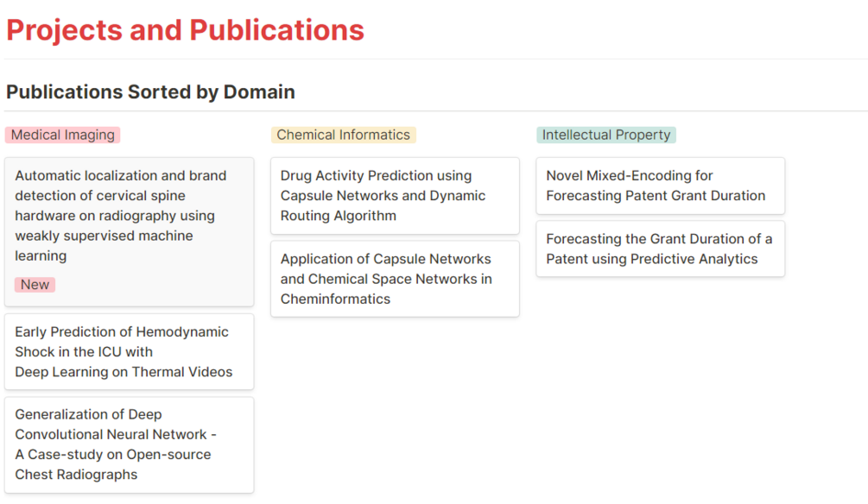Click the pink New tag on card
Screen dimensions: 868x504
tap(35, 285)
